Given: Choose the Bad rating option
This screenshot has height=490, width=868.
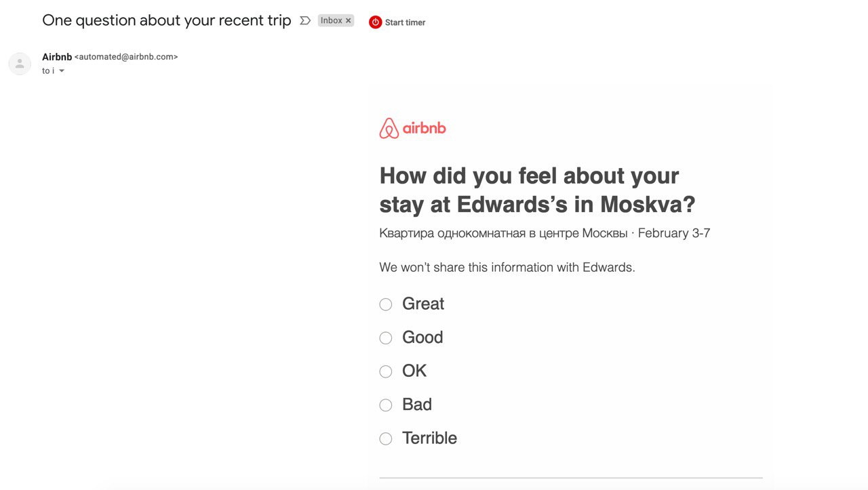Looking at the screenshot, I should [x=386, y=405].
